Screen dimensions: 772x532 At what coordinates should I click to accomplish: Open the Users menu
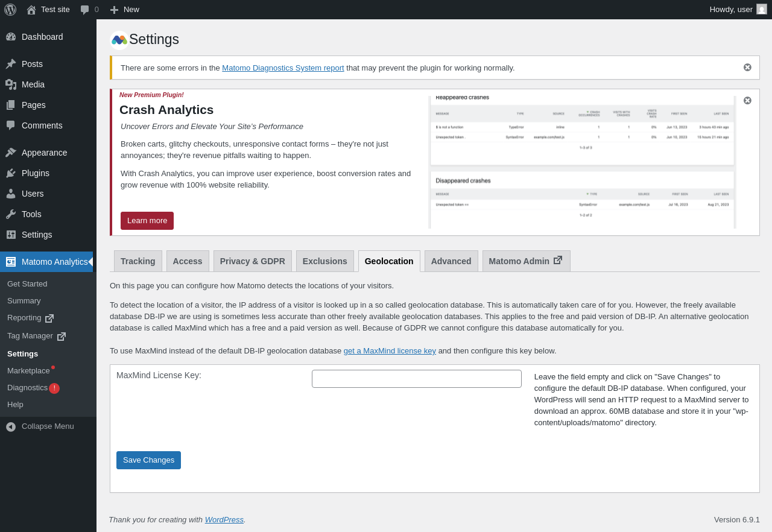pyautogui.click(x=33, y=194)
